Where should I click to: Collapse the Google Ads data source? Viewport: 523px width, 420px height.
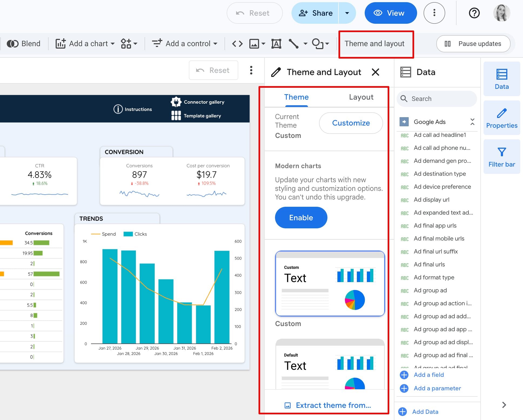[472, 122]
